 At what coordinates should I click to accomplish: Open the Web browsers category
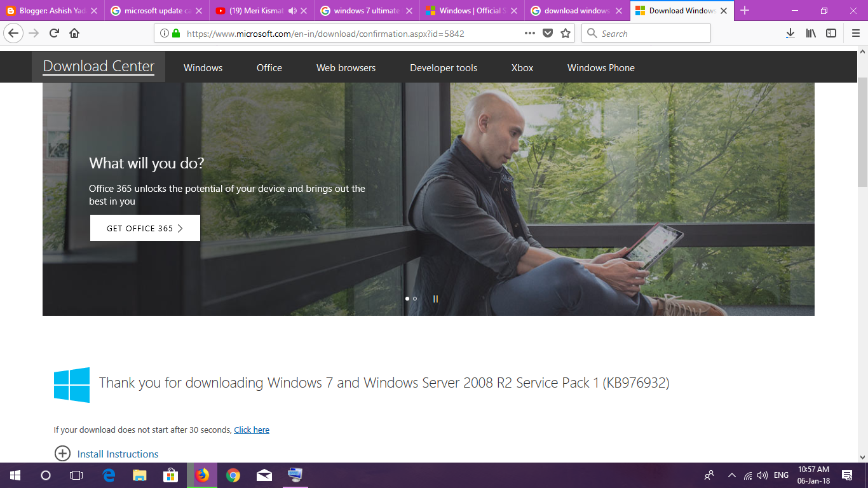click(x=346, y=68)
